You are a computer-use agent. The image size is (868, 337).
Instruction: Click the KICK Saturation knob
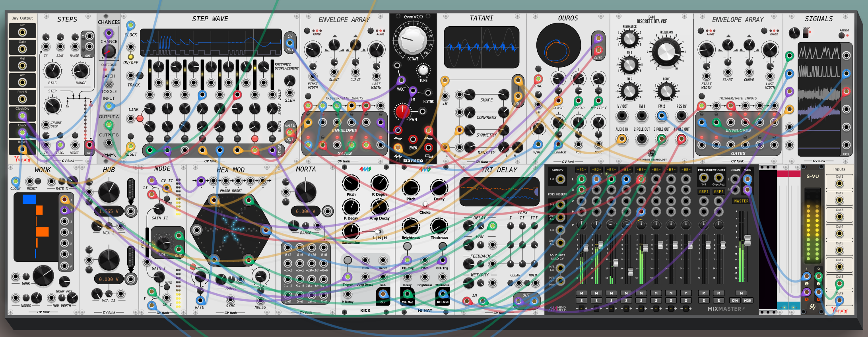351,231
